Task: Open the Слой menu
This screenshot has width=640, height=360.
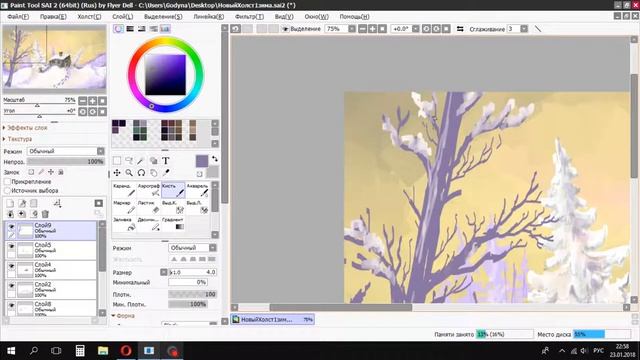Action: tap(122, 17)
